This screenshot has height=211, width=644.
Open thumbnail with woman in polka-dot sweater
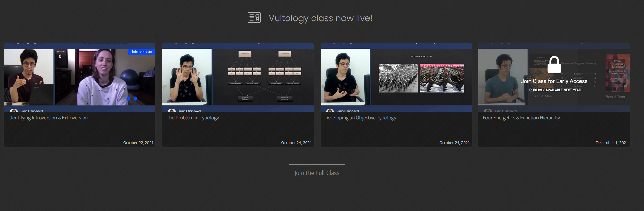pyautogui.click(x=80, y=78)
